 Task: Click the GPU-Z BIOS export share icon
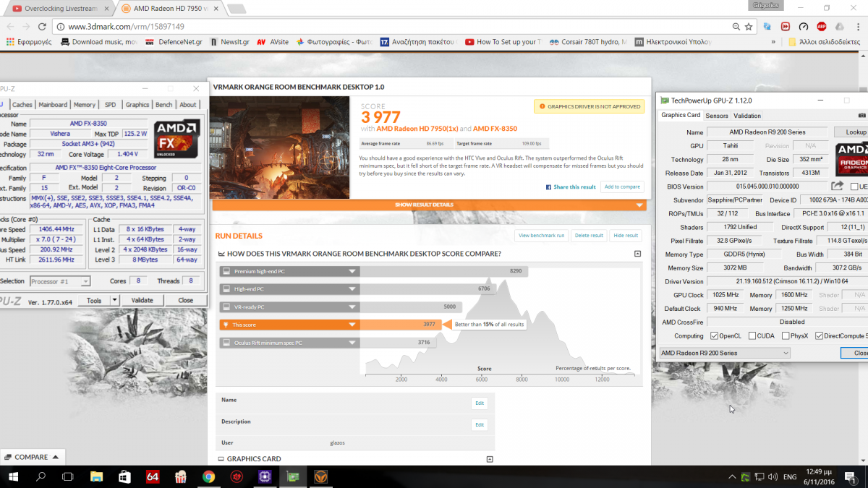click(x=838, y=187)
